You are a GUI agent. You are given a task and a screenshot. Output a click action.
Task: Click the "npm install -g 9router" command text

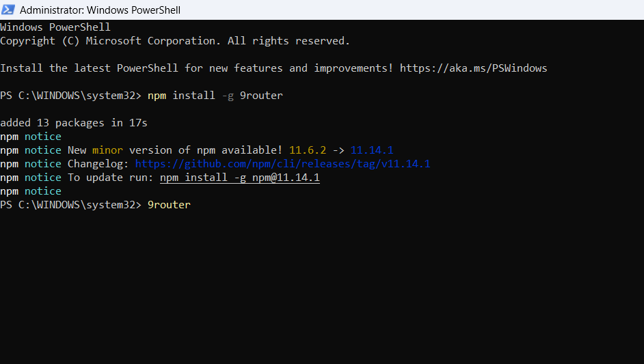215,96
